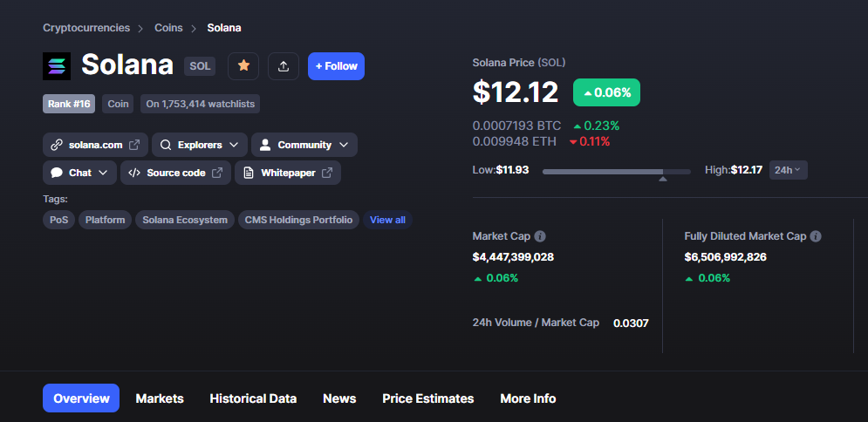This screenshot has height=422, width=868.
Task: Expand the Explorers dropdown chevron
Action: pyautogui.click(x=234, y=145)
